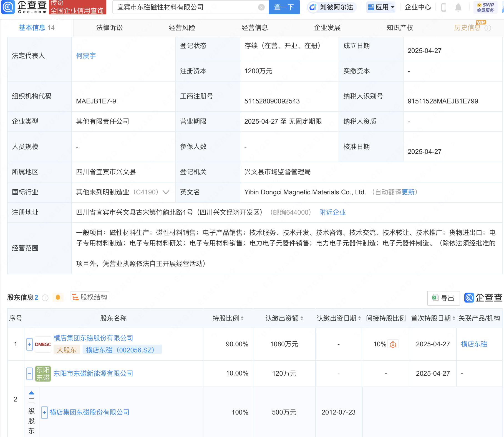Open 横店集团东磁股份有限公司 first shareholder link
Viewport: 504px width, 437px height.
(93, 338)
